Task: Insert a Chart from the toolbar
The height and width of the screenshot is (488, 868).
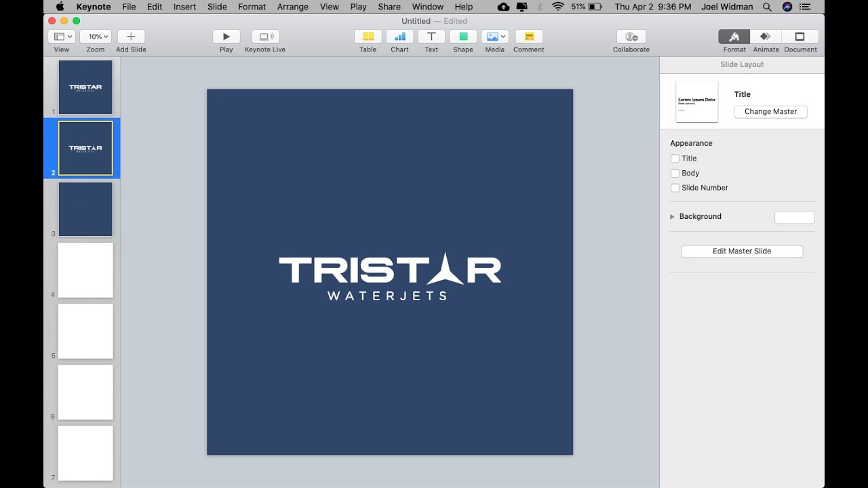Action: pyautogui.click(x=400, y=37)
